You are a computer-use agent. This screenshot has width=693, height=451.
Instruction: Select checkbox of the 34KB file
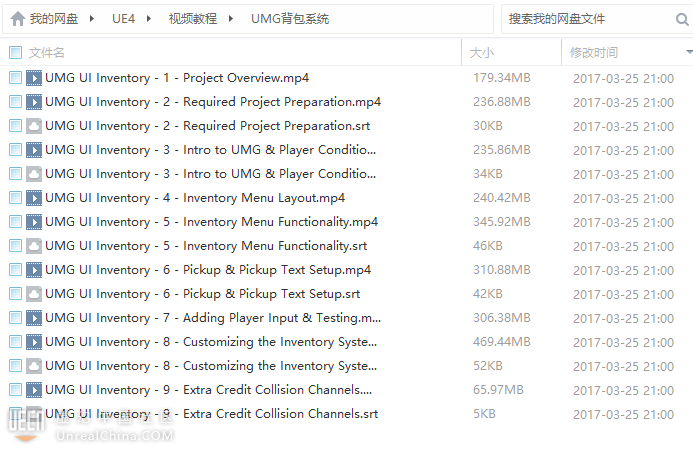[x=15, y=174]
